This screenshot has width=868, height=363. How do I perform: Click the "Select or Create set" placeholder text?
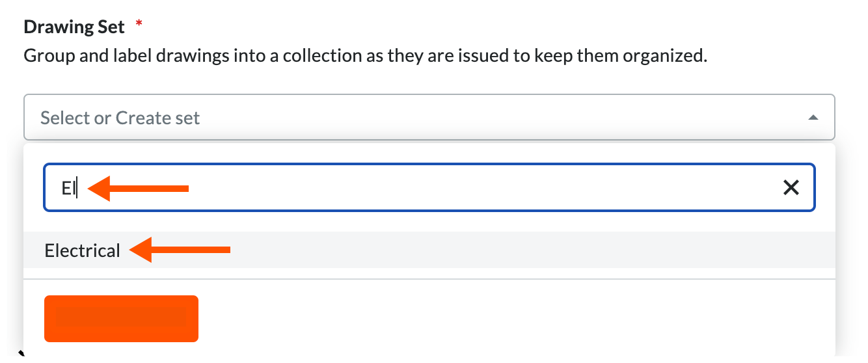point(120,118)
